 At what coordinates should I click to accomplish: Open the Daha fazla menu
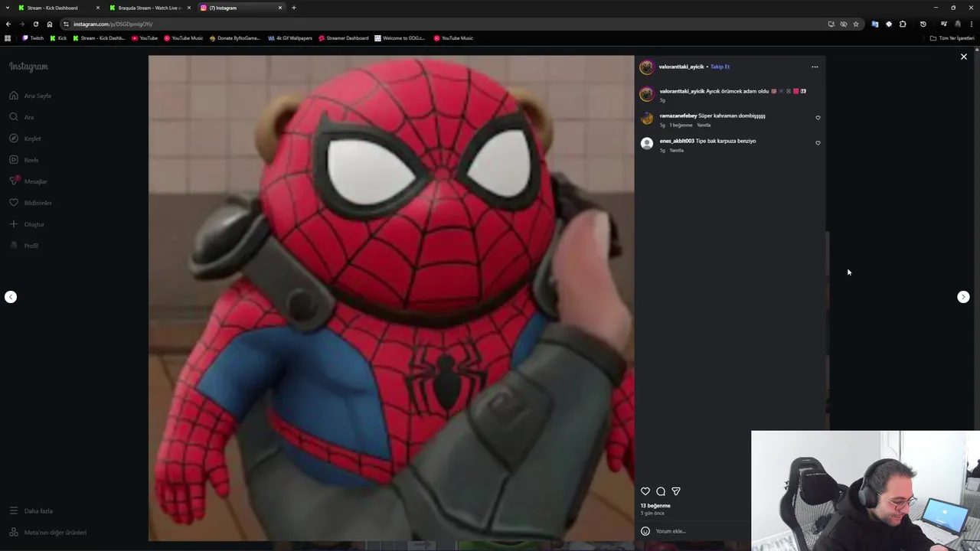click(31, 510)
